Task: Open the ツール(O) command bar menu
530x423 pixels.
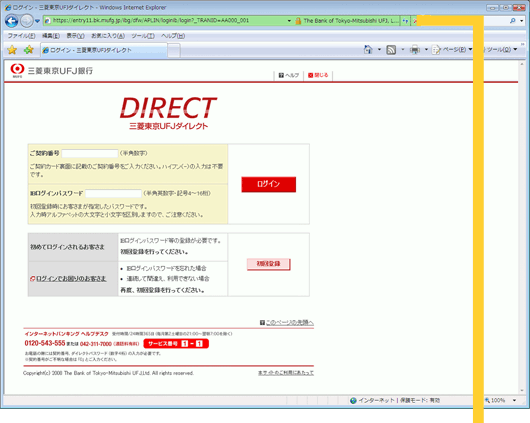Action: click(501, 50)
